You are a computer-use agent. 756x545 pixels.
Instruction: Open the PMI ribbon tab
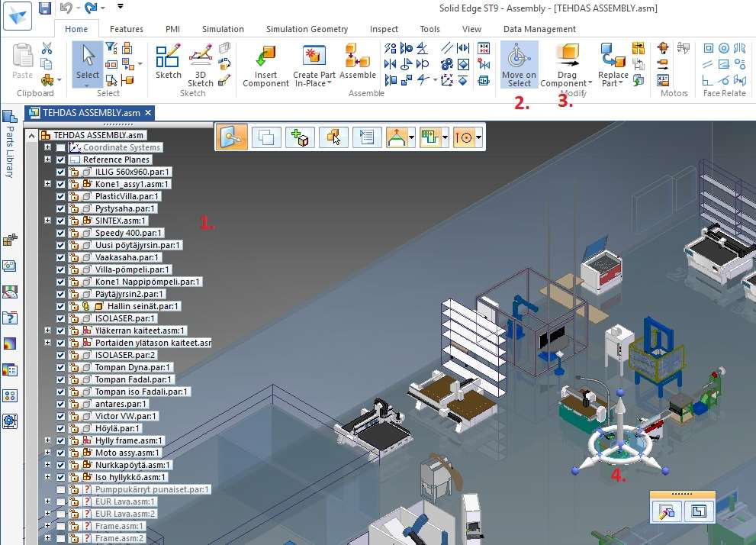pyautogui.click(x=172, y=29)
